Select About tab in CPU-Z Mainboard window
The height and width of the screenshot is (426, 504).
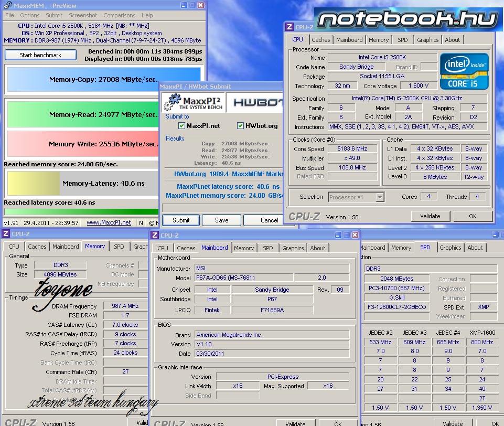[318, 248]
